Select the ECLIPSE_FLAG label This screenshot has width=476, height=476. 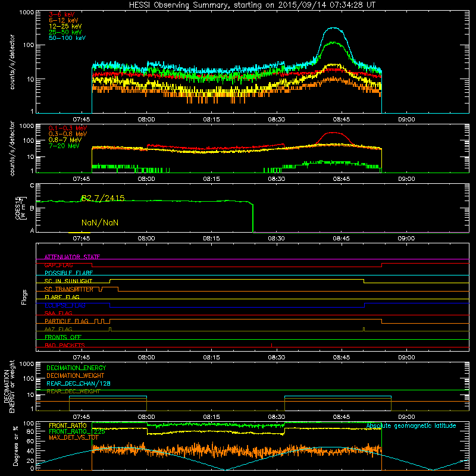[x=65, y=305]
